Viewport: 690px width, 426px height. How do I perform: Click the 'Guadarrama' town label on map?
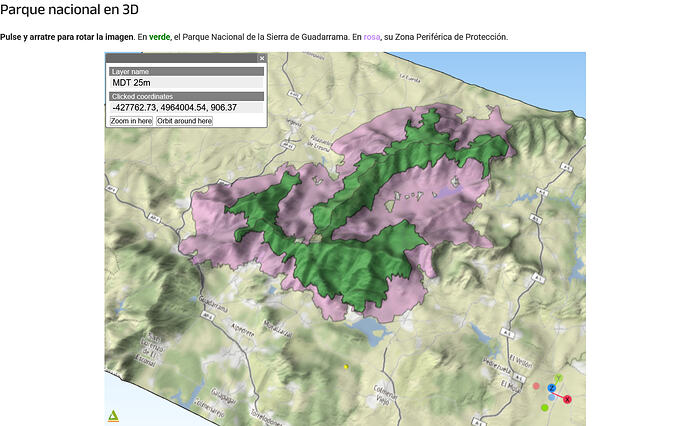pos(213,304)
